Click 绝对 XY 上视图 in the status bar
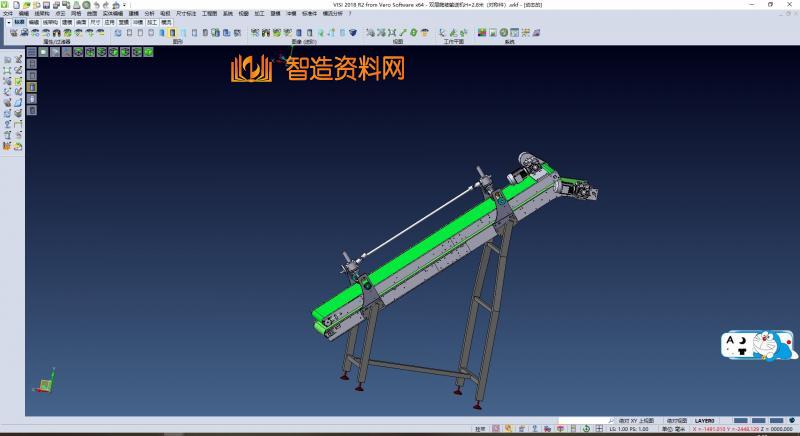This screenshot has width=800, height=436. point(635,421)
